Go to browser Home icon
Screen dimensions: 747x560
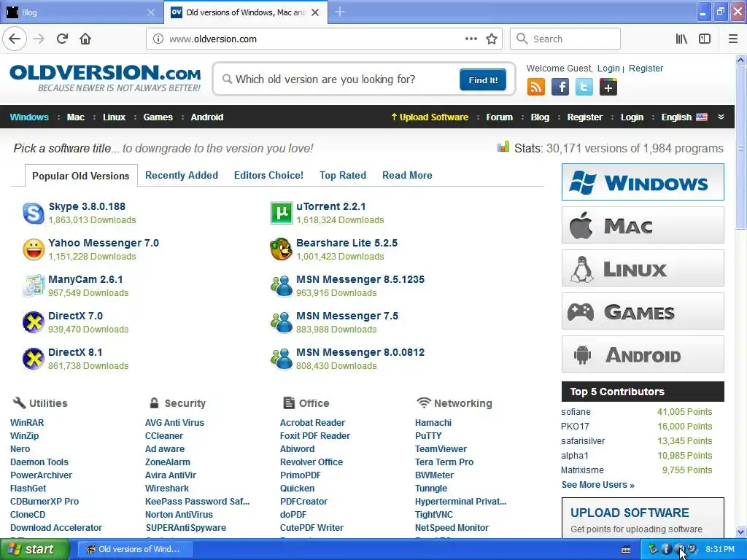pos(85,39)
